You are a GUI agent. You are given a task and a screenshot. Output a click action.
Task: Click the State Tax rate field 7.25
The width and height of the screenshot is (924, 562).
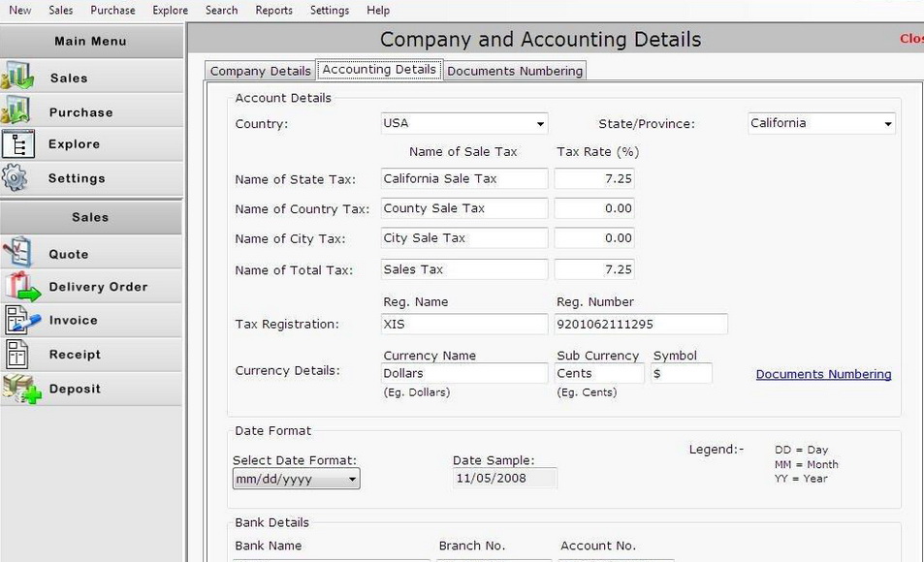pos(594,178)
